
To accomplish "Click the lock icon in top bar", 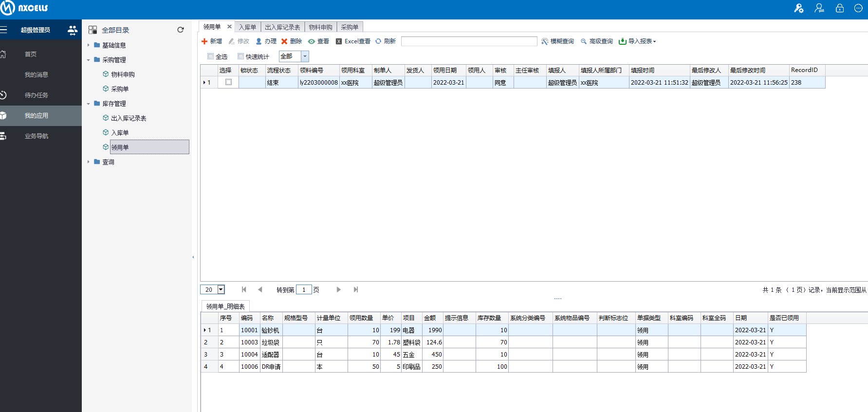I will pyautogui.click(x=840, y=8).
